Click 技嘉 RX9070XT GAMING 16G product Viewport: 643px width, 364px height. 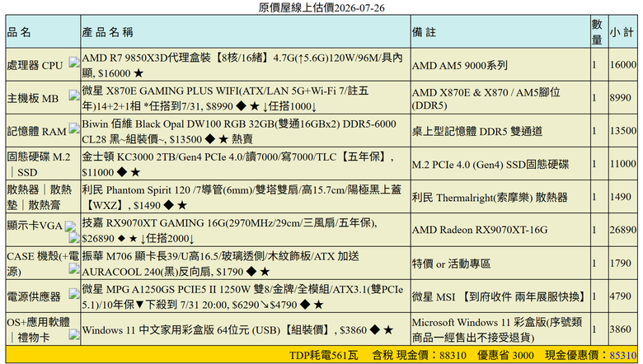click(230, 231)
